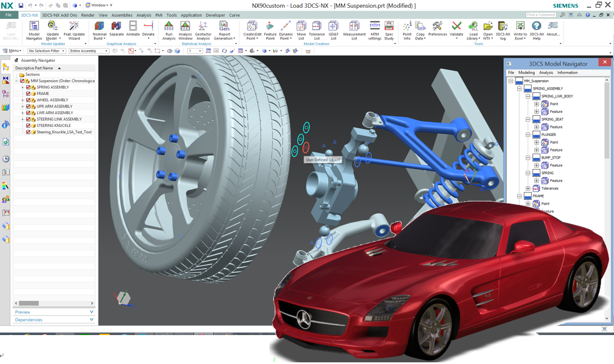This screenshot has width=614, height=364.
Task: Expand the WHEEL ASSEMBLY tree node
Action: pos(22,100)
